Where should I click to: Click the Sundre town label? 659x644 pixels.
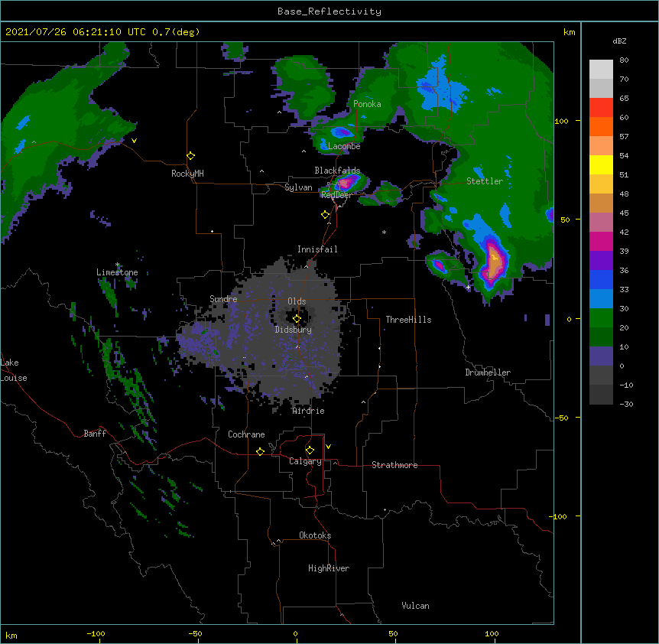click(x=223, y=299)
